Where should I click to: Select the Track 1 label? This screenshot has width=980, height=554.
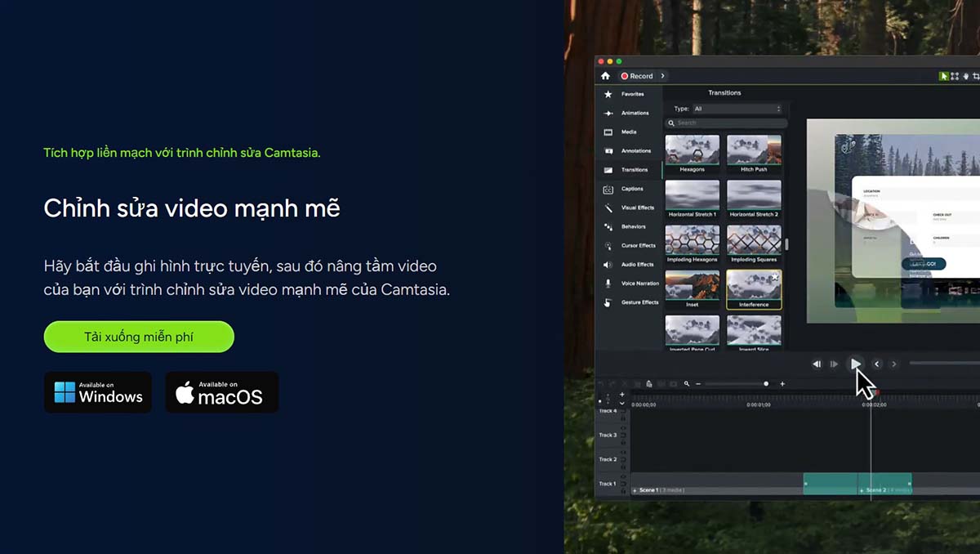click(608, 484)
